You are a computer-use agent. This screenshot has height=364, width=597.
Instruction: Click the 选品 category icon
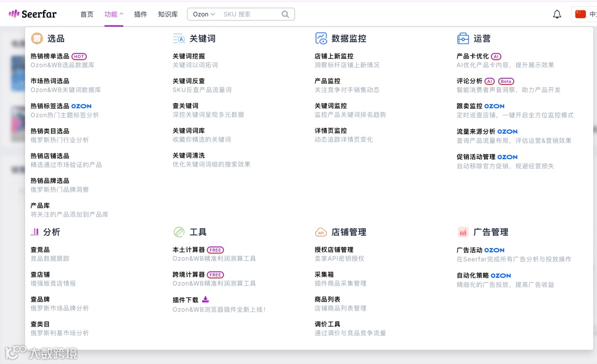pos(37,39)
